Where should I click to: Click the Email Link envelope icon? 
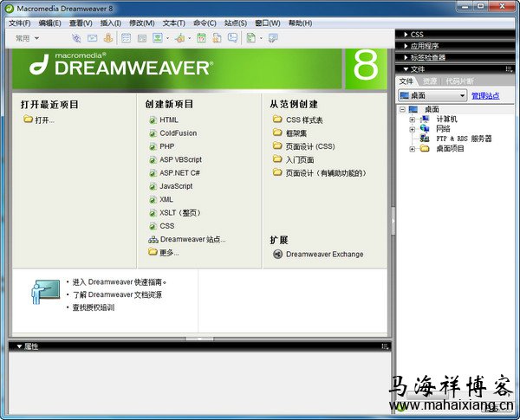(x=92, y=38)
